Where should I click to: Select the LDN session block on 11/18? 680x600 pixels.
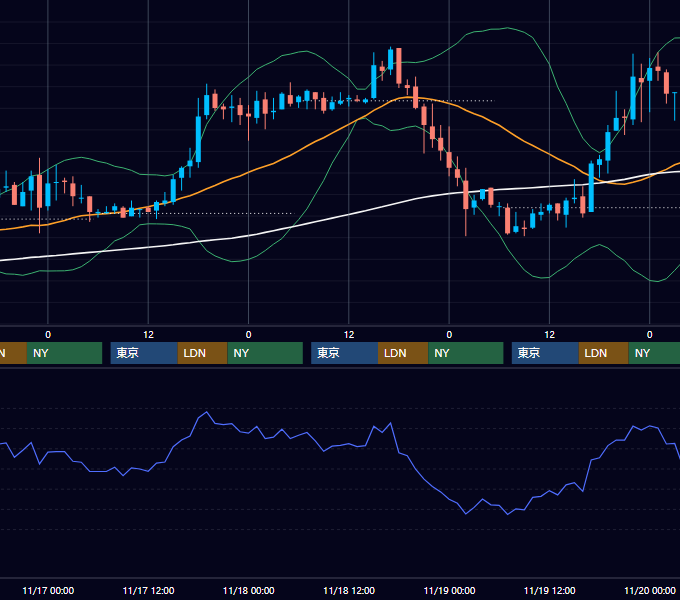click(403, 353)
